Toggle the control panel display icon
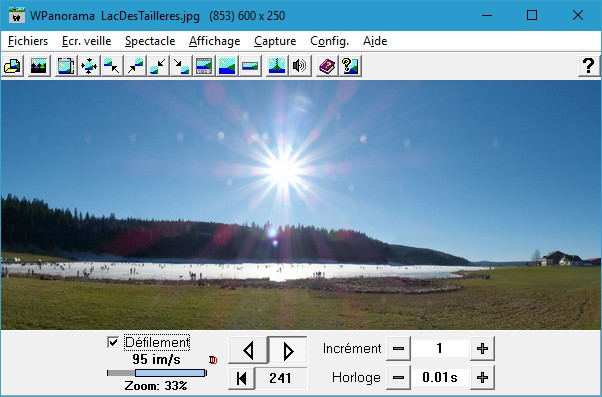Viewport: 602px width, 397px height. pos(204,66)
